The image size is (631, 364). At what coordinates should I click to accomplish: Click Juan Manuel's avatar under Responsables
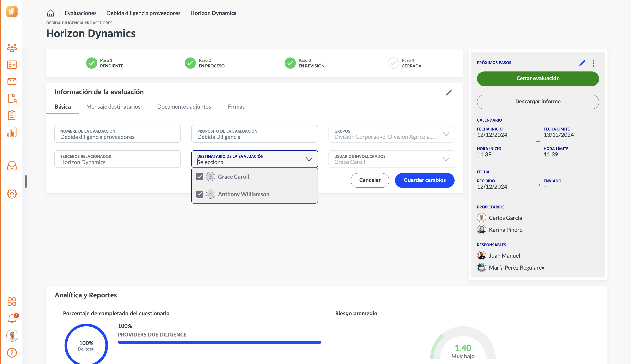[x=482, y=256]
